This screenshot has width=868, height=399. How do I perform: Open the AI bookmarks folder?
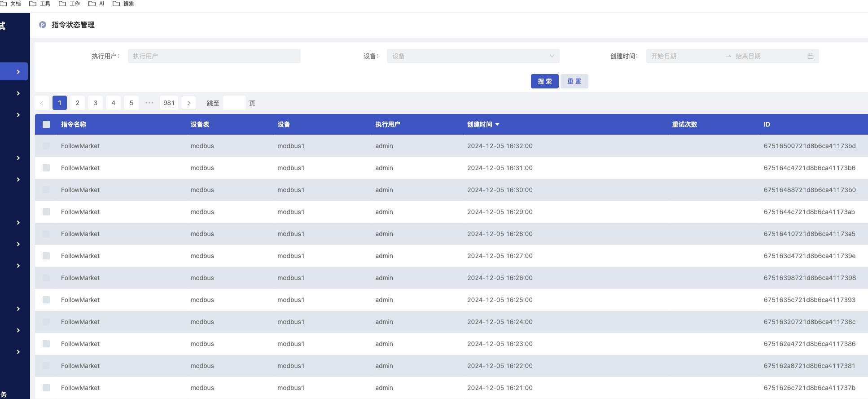point(96,4)
